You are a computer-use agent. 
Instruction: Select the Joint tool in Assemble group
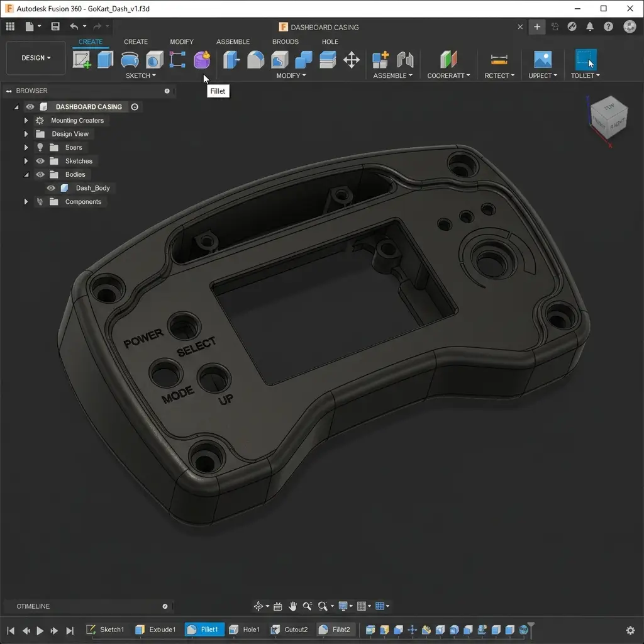405,60
